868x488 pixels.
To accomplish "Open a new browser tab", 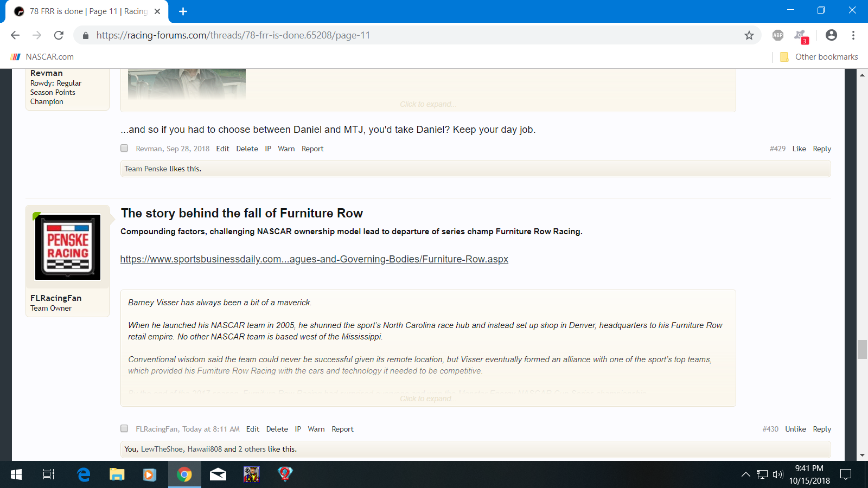I will click(183, 11).
